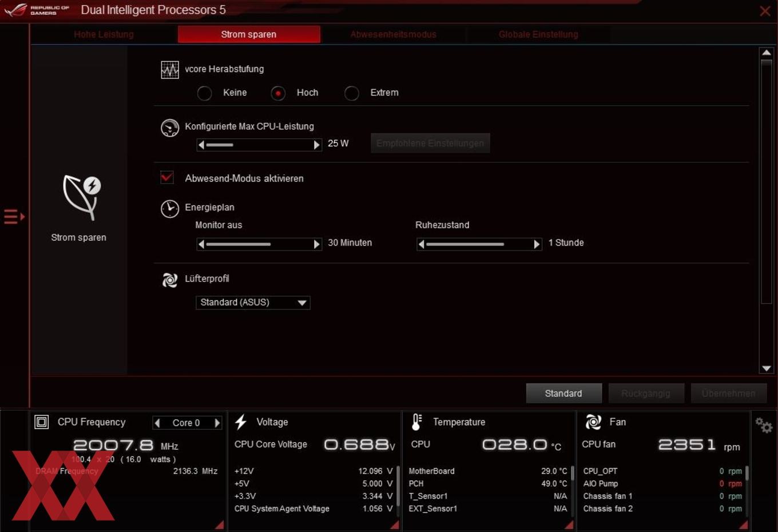Click the CPU Core Voltage reading
Image resolution: width=778 pixels, height=532 pixels.
tap(360, 444)
